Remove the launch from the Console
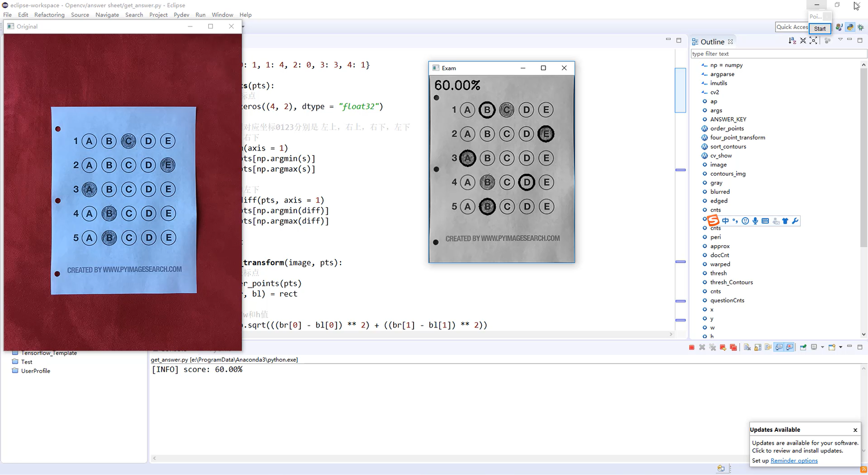 (702, 347)
